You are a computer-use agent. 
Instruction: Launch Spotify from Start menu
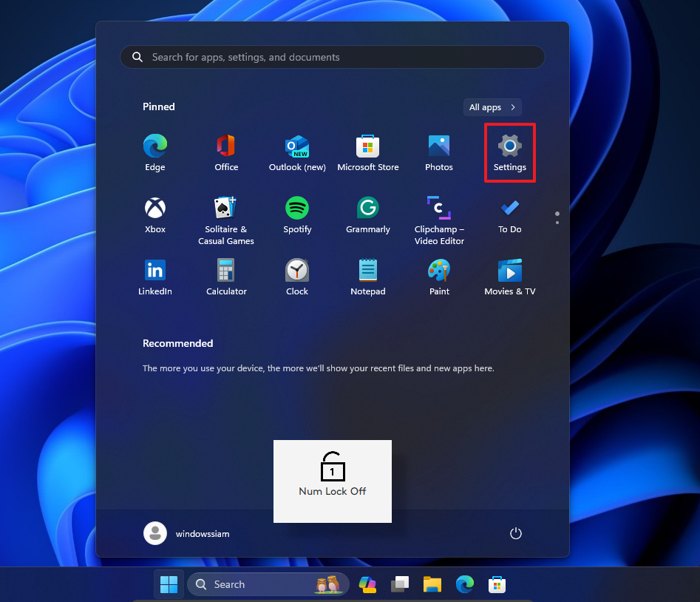[297, 215]
